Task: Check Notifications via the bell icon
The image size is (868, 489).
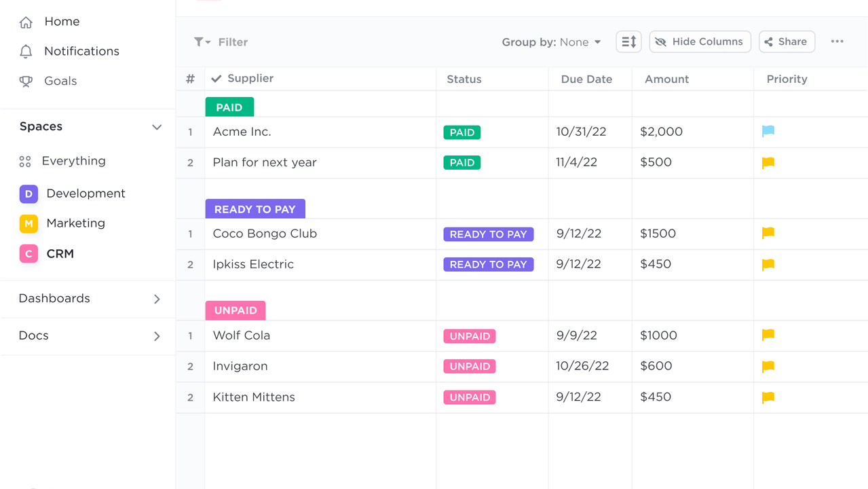Action: pyautogui.click(x=81, y=51)
